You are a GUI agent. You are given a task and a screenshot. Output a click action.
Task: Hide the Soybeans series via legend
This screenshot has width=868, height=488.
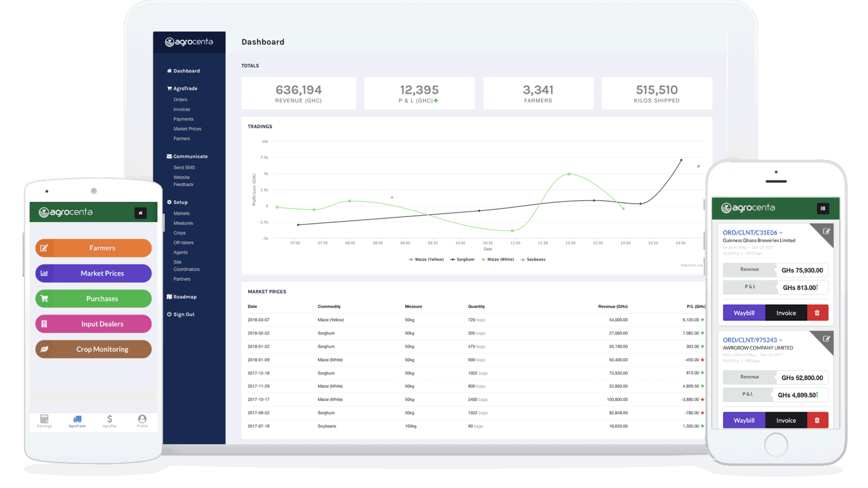[533, 260]
